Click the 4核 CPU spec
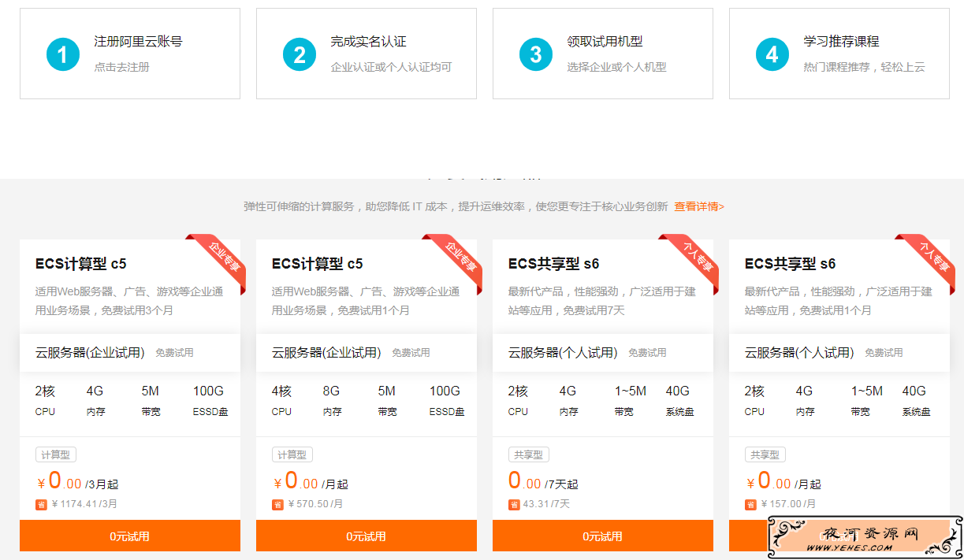The height and width of the screenshot is (560, 964). click(x=281, y=400)
